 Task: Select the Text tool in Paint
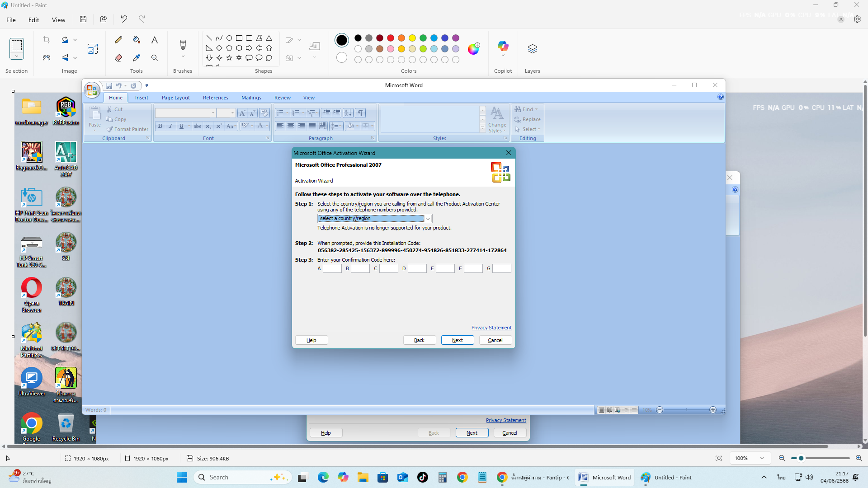tap(155, 40)
